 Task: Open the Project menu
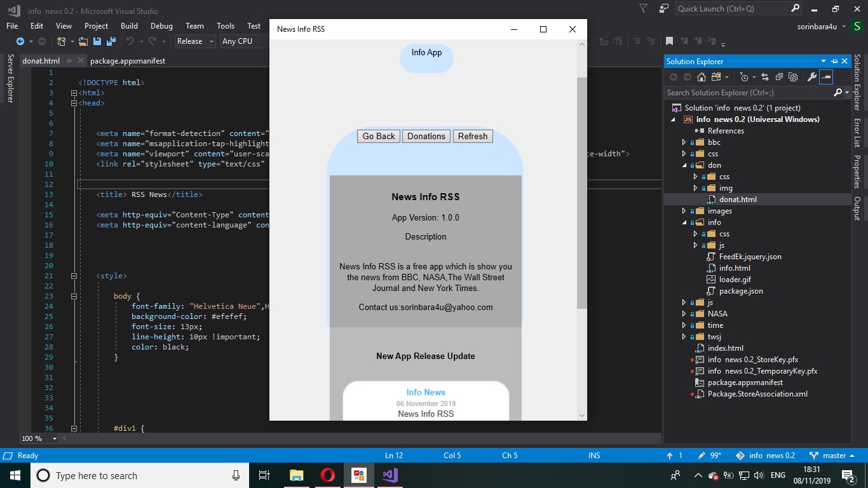click(x=97, y=26)
